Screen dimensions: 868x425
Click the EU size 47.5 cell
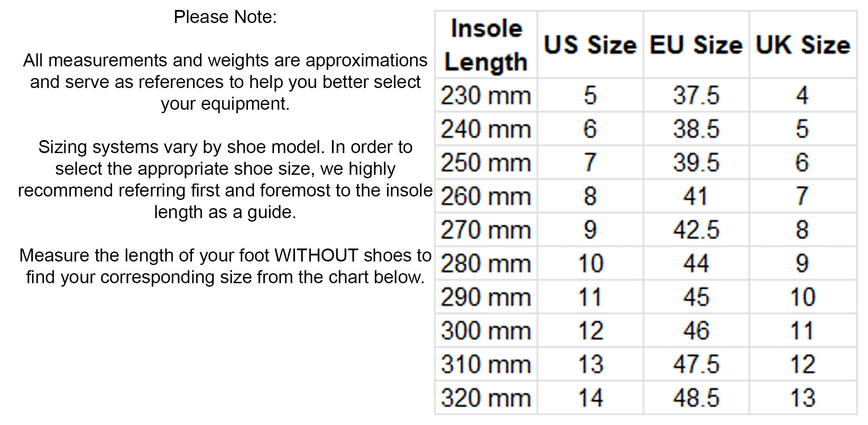coord(696,364)
